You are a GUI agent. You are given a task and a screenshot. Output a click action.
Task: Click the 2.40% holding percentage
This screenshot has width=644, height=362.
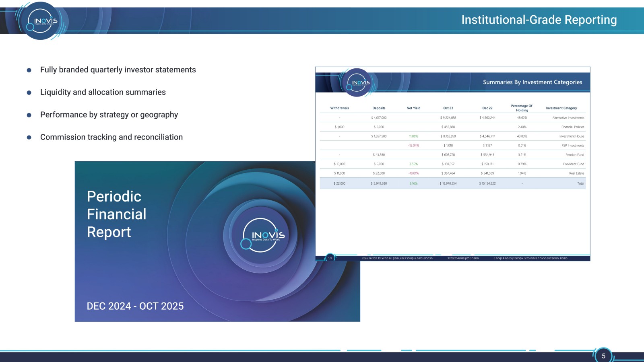pos(522,127)
